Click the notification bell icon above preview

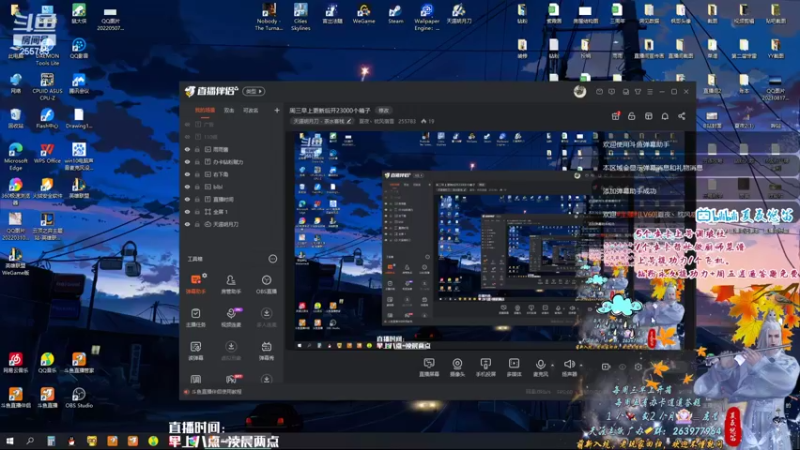665,116
